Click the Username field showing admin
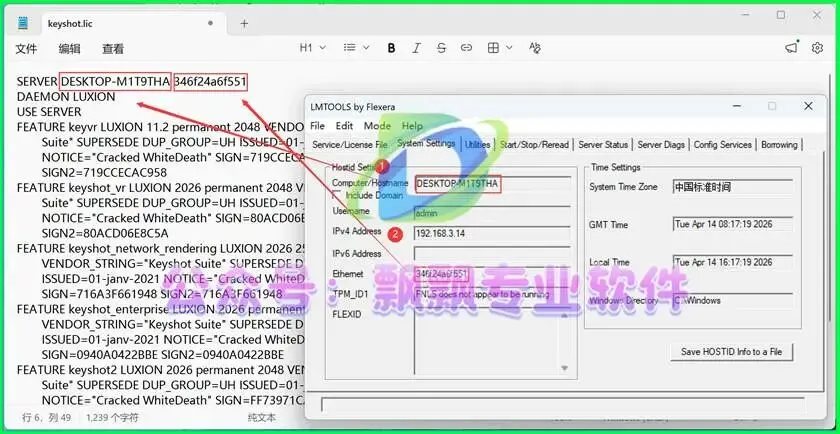Screen dimensions: 840x434 click(492, 213)
